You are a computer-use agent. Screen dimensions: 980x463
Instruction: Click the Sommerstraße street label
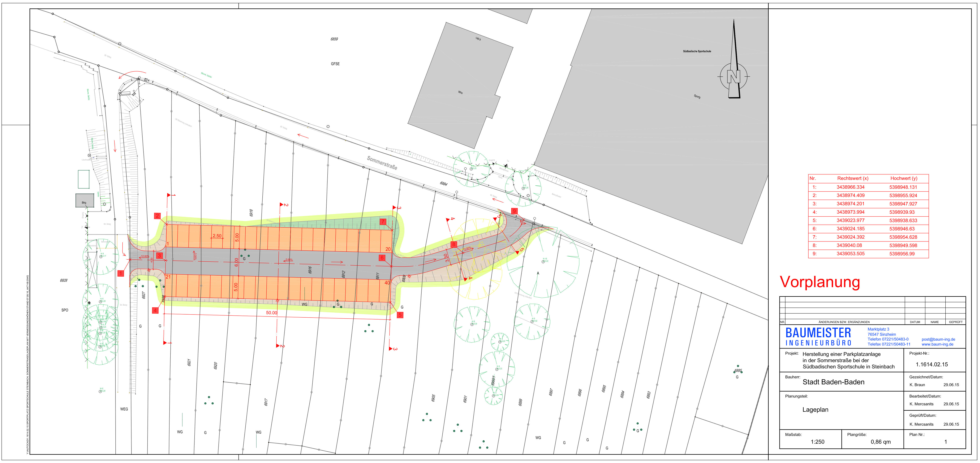tap(382, 162)
